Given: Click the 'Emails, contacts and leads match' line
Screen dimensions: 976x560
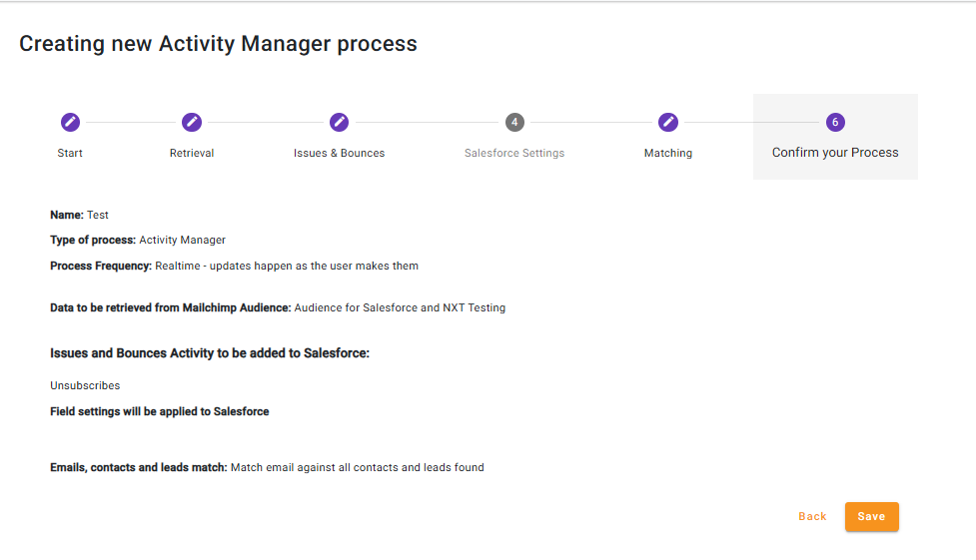Looking at the screenshot, I should tap(267, 467).
